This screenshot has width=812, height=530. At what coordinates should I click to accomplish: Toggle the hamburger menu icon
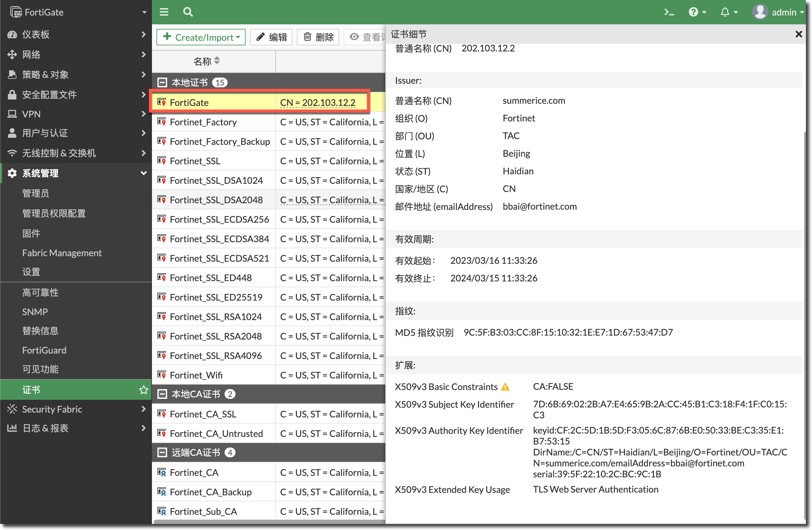coord(164,12)
